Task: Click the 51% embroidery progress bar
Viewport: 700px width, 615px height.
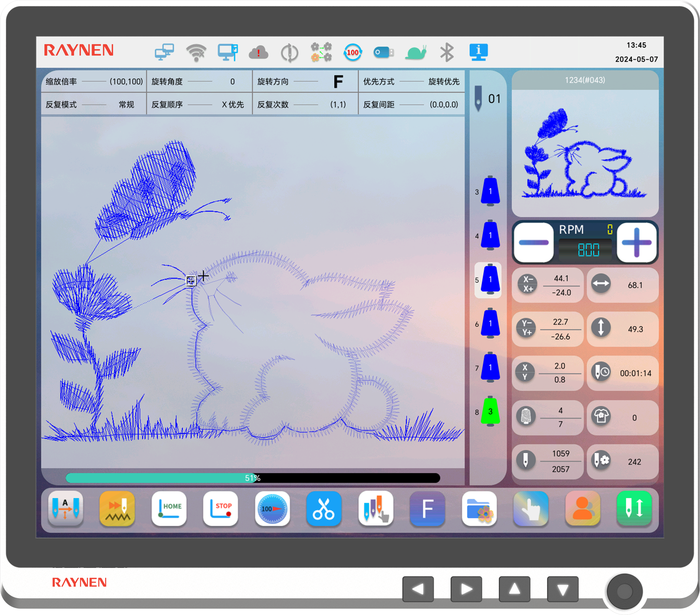Action: [252, 478]
